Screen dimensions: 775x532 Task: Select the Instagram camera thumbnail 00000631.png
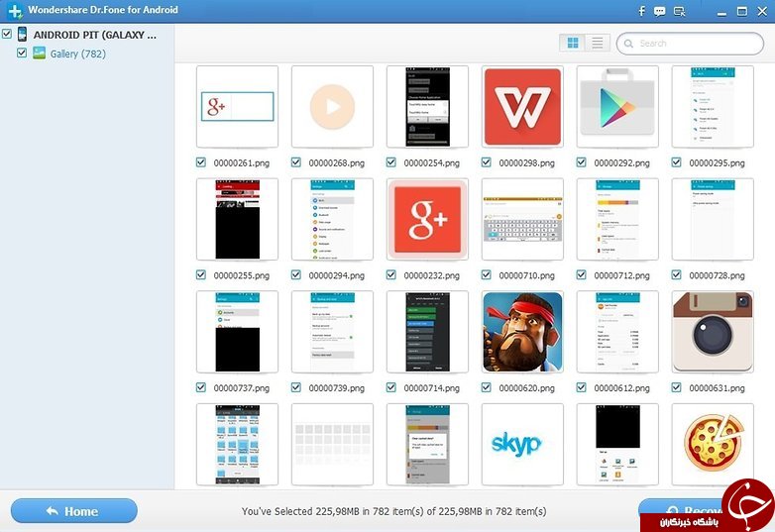point(713,332)
